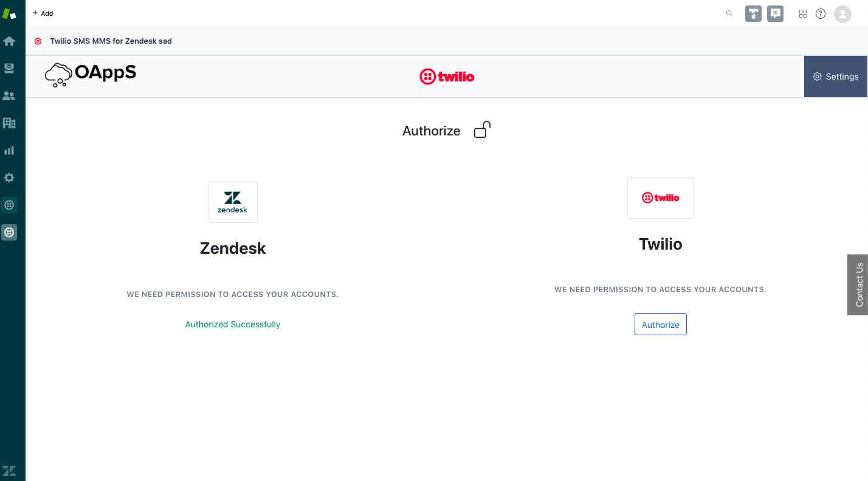Open the Zendesk products grid icon

pos(803,13)
